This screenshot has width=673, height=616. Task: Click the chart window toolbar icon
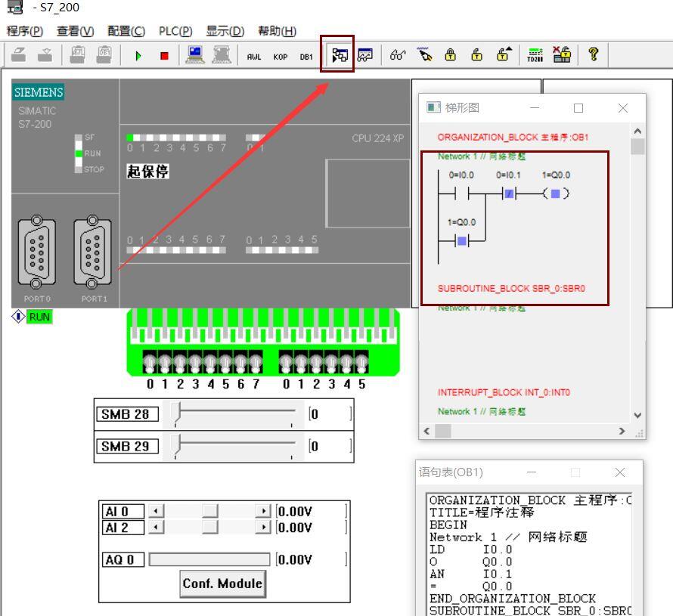coord(365,55)
